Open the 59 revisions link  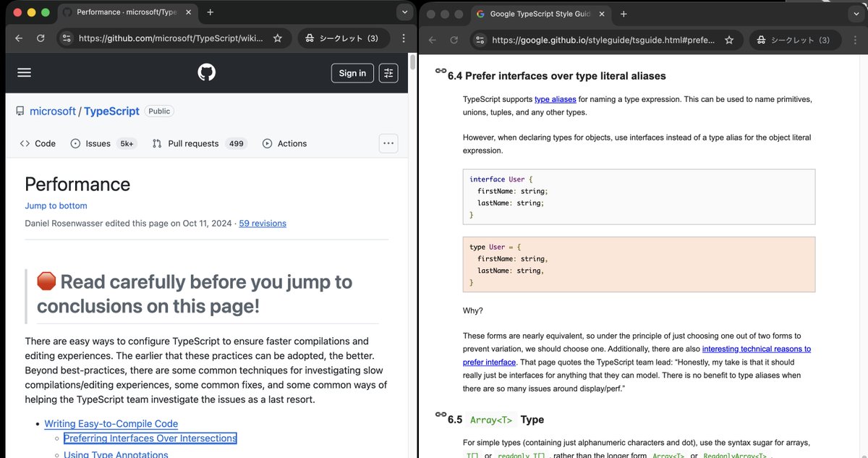263,224
